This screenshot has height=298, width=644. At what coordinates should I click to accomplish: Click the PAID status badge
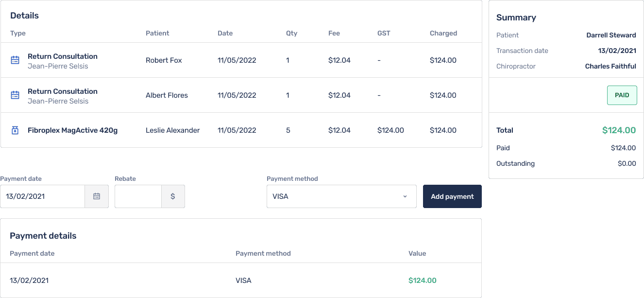[622, 95]
